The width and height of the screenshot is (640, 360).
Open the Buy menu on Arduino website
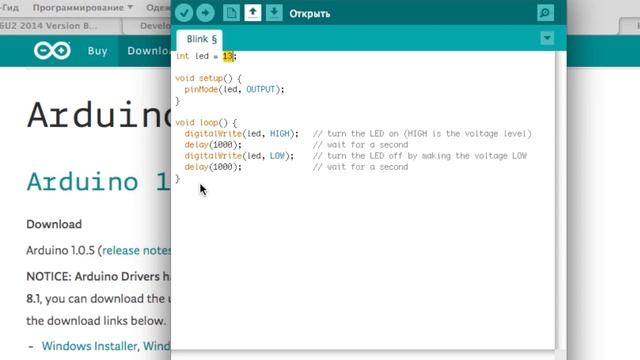97,51
